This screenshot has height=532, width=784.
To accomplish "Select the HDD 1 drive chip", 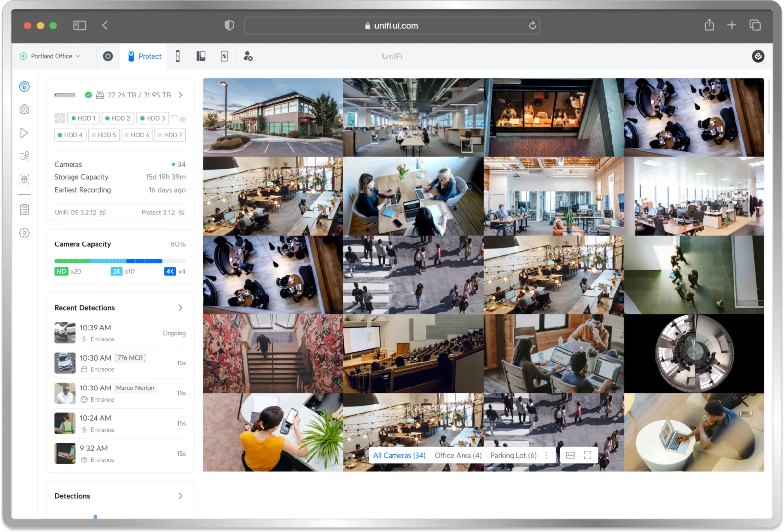I will 83,118.
